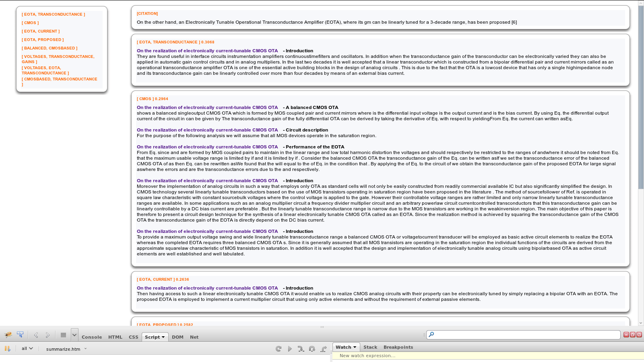Open the panel selector chevron dropdown

tap(74, 335)
